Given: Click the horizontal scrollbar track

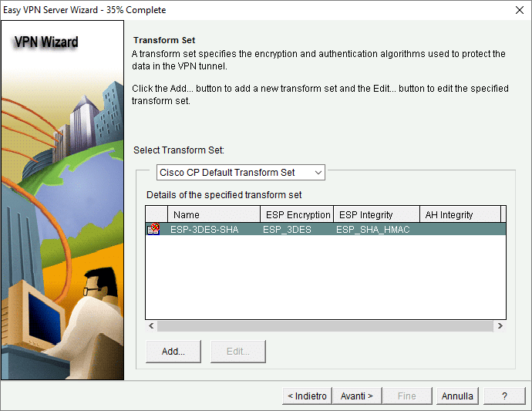Looking at the screenshot, I should click(325, 326).
